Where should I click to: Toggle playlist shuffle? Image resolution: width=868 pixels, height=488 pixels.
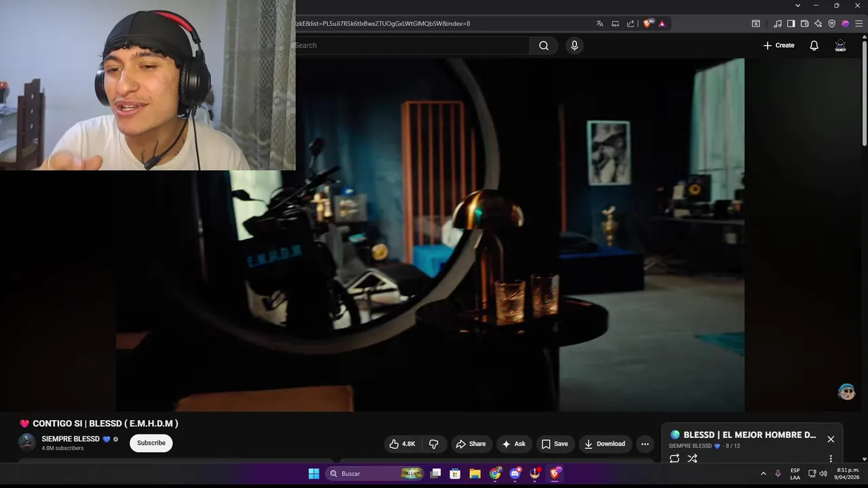click(692, 459)
